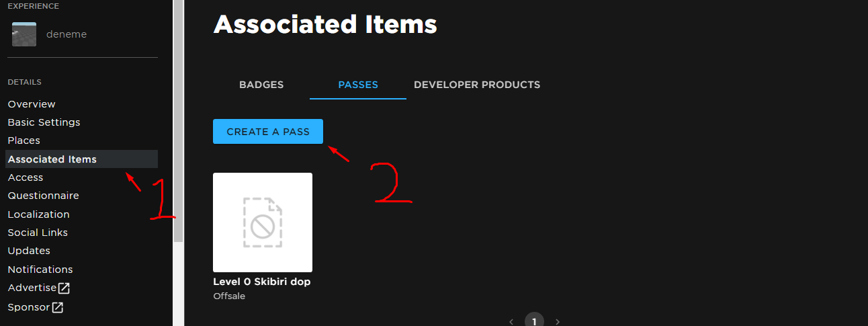
Task: Open the Places section
Action: click(x=24, y=140)
